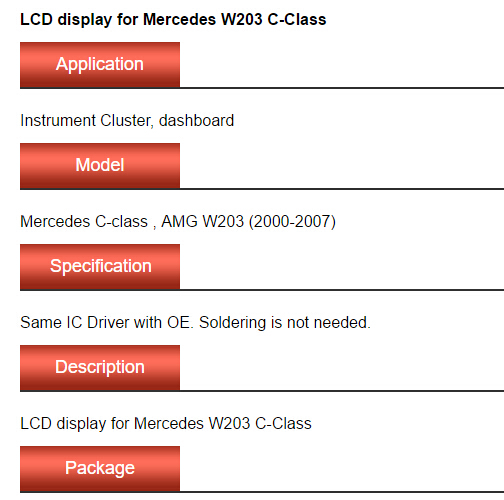Select the red Model section header
The width and height of the screenshot is (504, 500).
[x=100, y=166]
